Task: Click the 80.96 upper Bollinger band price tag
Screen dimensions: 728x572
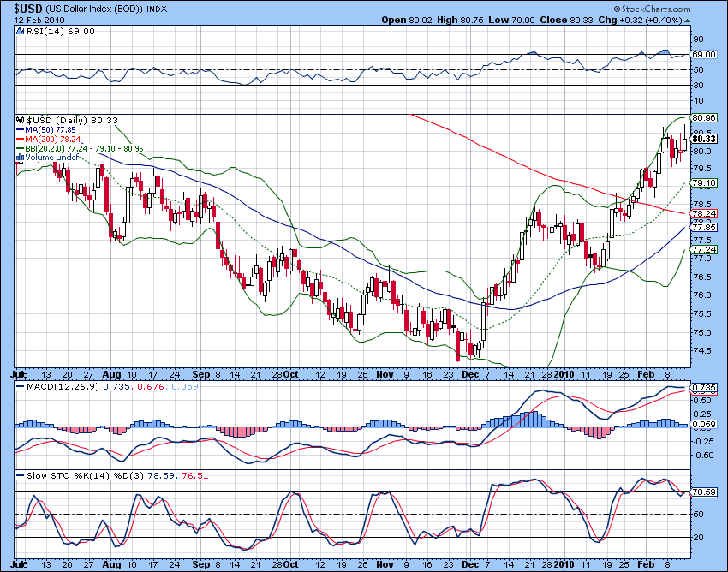Action: [704, 118]
